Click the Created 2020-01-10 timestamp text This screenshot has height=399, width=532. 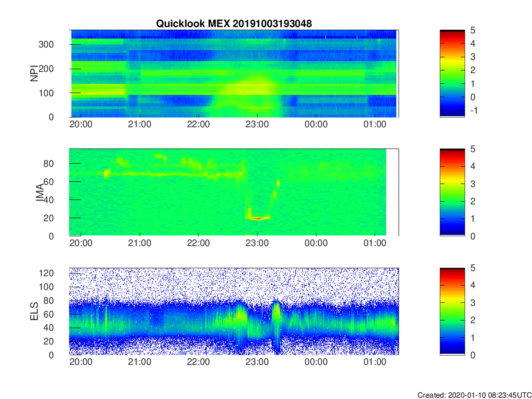pyautogui.click(x=474, y=395)
